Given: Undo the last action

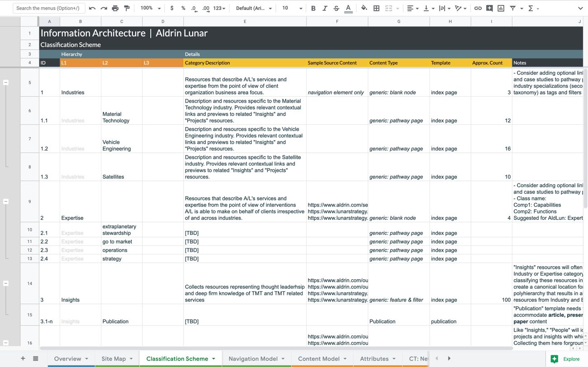Looking at the screenshot, I should [92, 8].
